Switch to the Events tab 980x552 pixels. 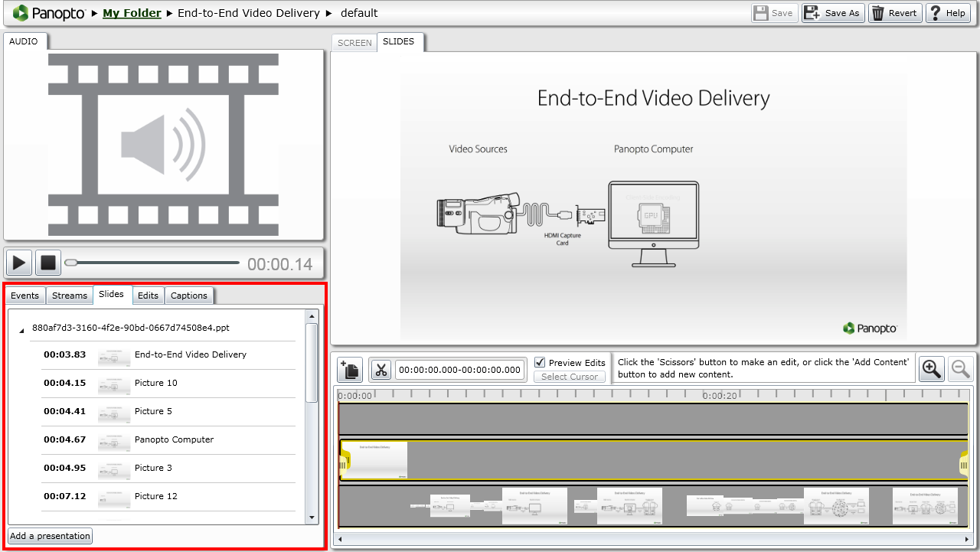point(25,296)
